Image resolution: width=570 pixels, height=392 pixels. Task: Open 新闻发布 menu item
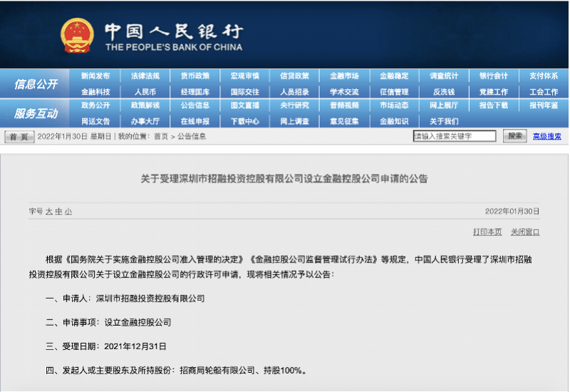(95, 76)
